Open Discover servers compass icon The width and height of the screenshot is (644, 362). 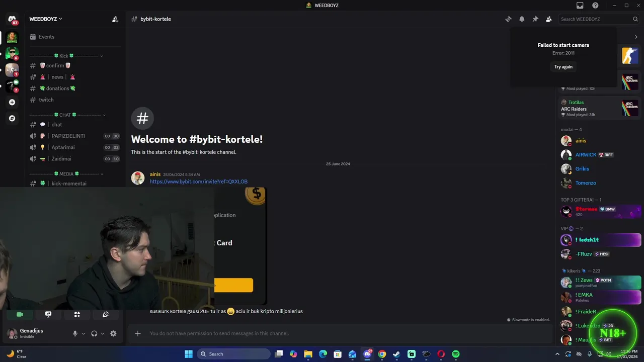click(x=12, y=118)
